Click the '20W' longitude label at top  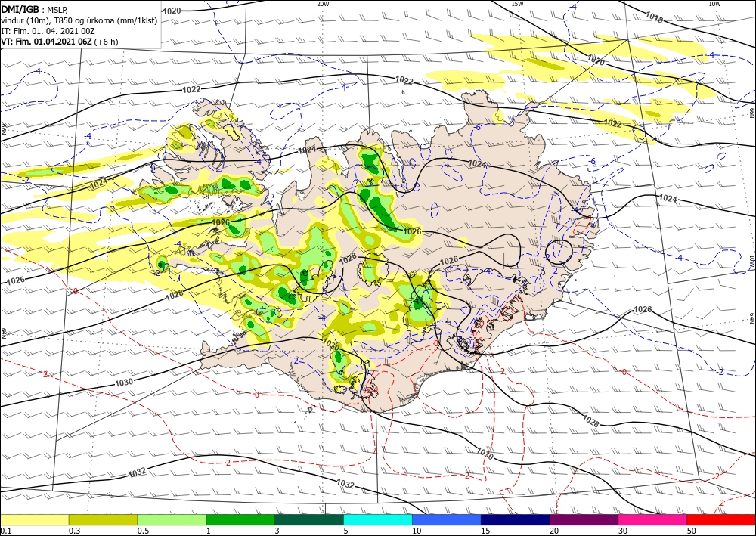coord(324,4)
